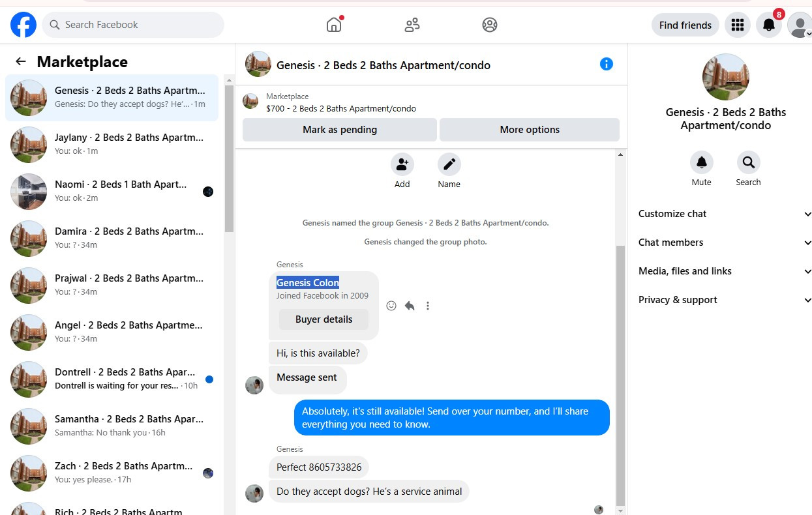Open the apps grid menu icon

(738, 25)
